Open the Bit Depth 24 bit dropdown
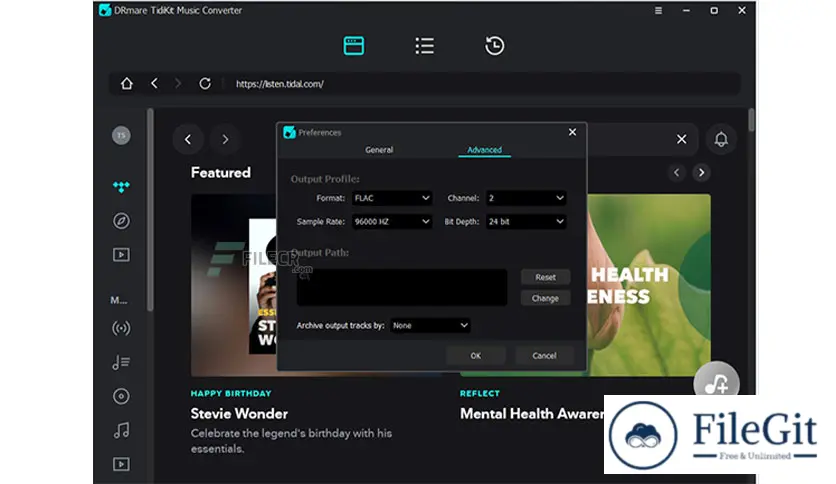 pyautogui.click(x=526, y=222)
